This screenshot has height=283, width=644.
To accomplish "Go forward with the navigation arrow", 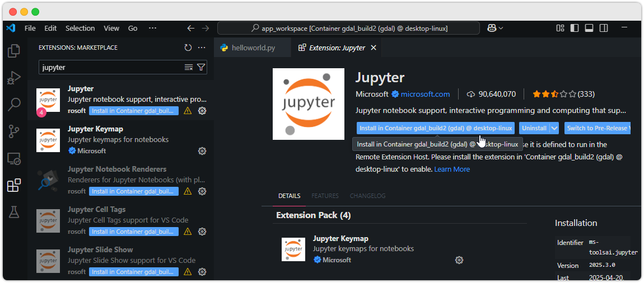I will (x=206, y=29).
